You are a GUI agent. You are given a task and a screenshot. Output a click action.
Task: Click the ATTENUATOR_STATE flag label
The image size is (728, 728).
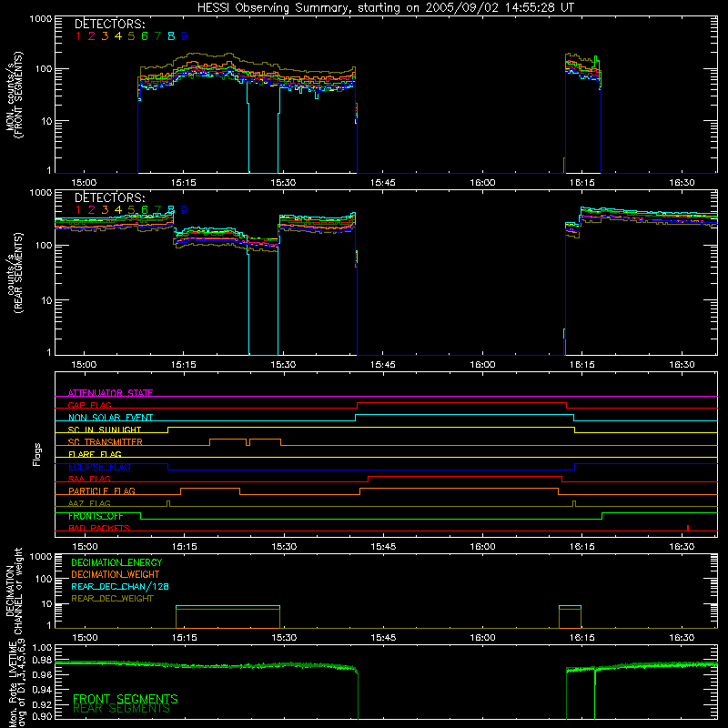[110, 393]
